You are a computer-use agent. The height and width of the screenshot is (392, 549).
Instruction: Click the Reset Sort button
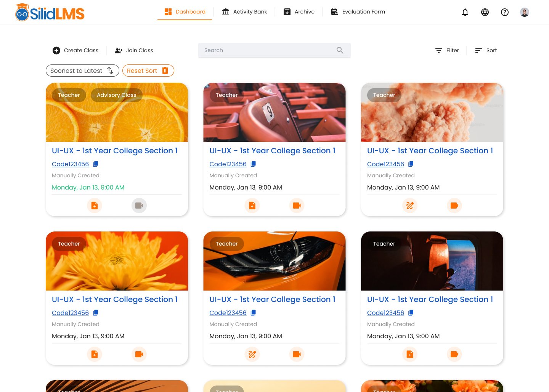[148, 71]
